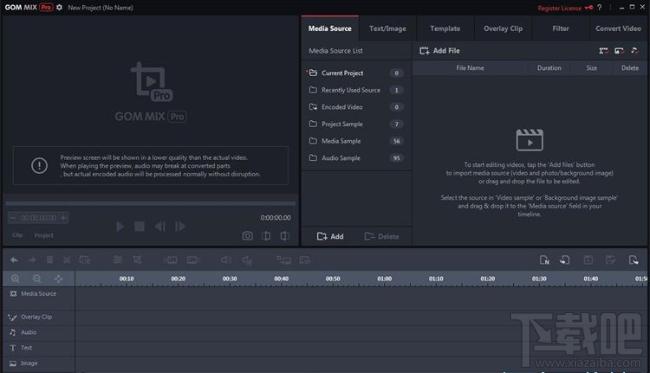Screen dimensions: 650x373
Task: Select the Current Project folder
Action: tap(356, 73)
